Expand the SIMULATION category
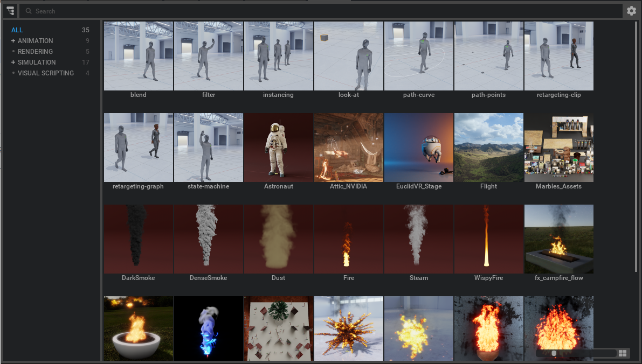The image size is (642, 364). (x=12, y=62)
